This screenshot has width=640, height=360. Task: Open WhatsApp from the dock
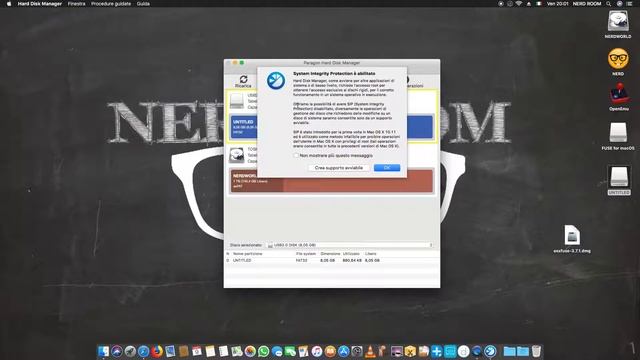pyautogui.click(x=264, y=351)
